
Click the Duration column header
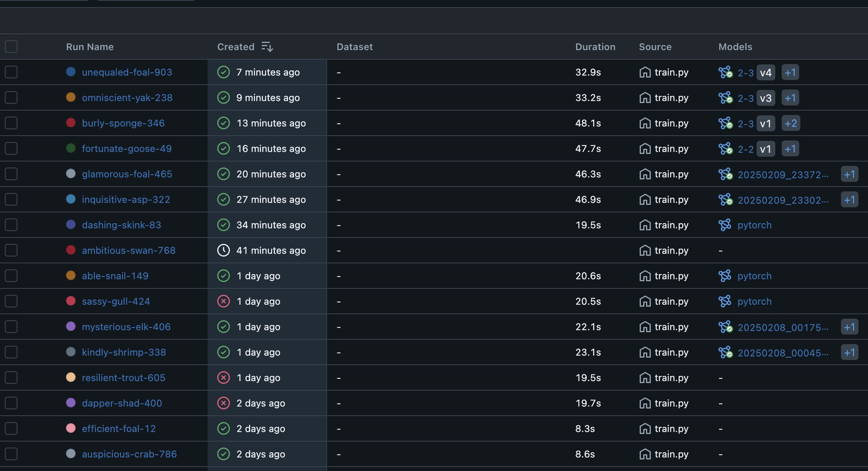coord(595,47)
